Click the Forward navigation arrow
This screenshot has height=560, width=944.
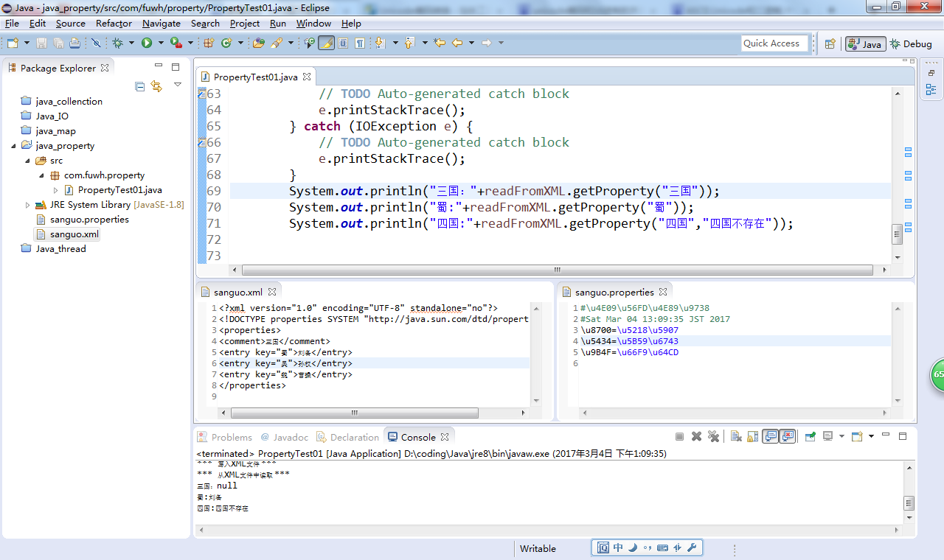pos(487,43)
